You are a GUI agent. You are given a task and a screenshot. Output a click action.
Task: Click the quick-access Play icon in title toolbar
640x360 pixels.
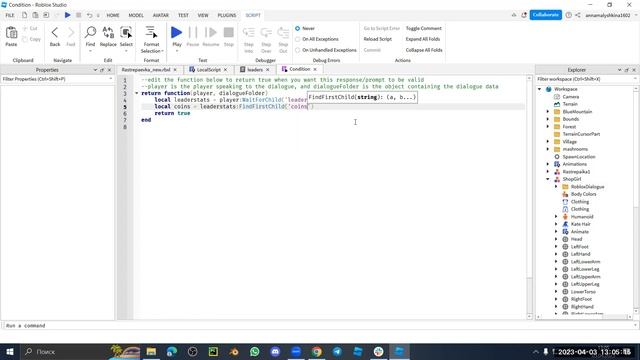[x=67, y=15]
